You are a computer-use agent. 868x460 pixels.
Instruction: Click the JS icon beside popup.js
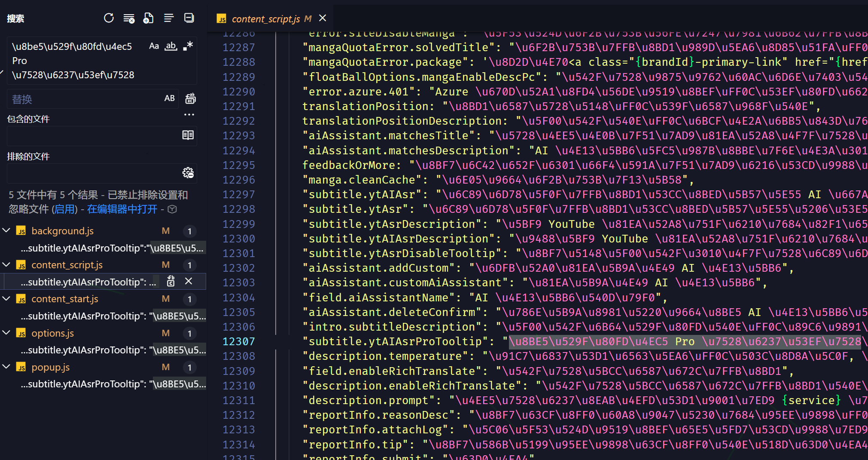pos(21,367)
